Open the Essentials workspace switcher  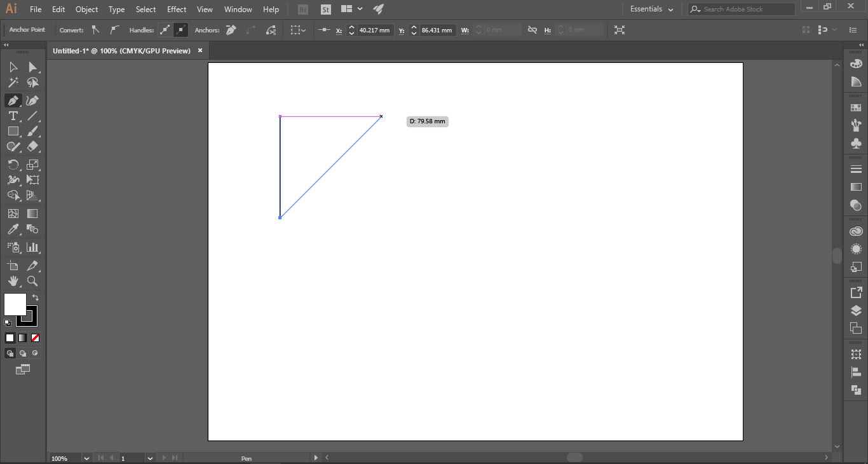tap(649, 9)
